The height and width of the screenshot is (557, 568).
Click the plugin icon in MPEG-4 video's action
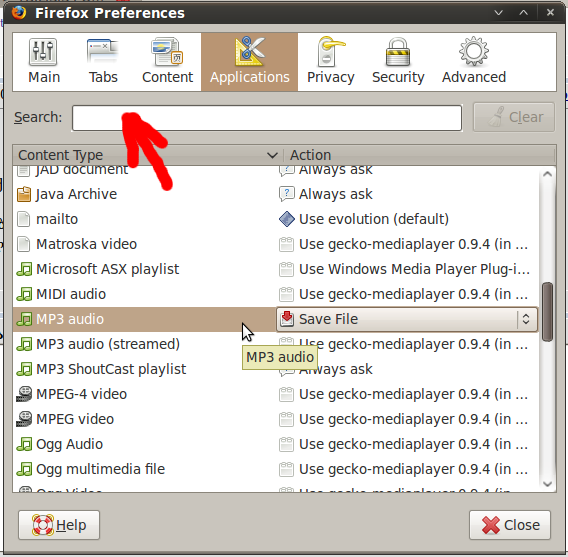point(287,394)
